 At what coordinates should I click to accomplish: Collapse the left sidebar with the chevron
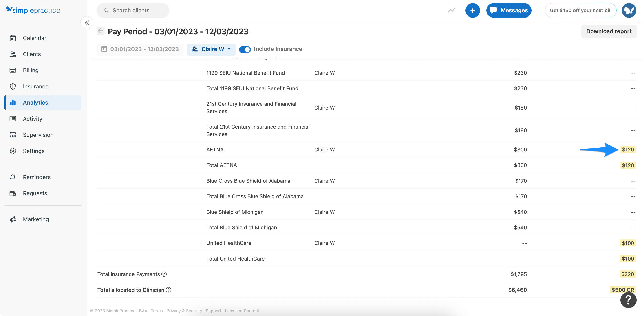[x=87, y=22]
